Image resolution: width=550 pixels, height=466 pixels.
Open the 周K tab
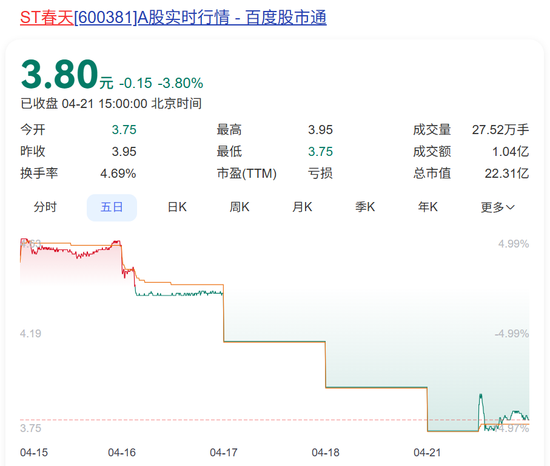point(240,207)
